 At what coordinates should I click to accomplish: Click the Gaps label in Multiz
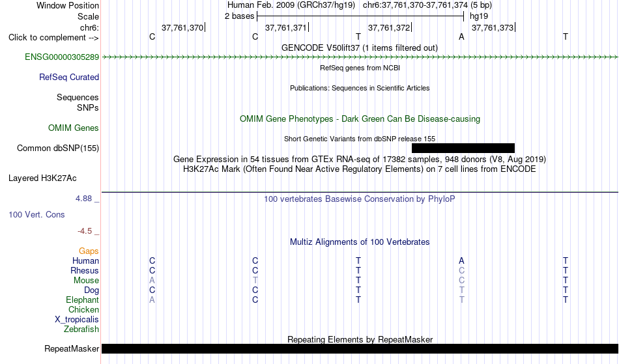[89, 251]
